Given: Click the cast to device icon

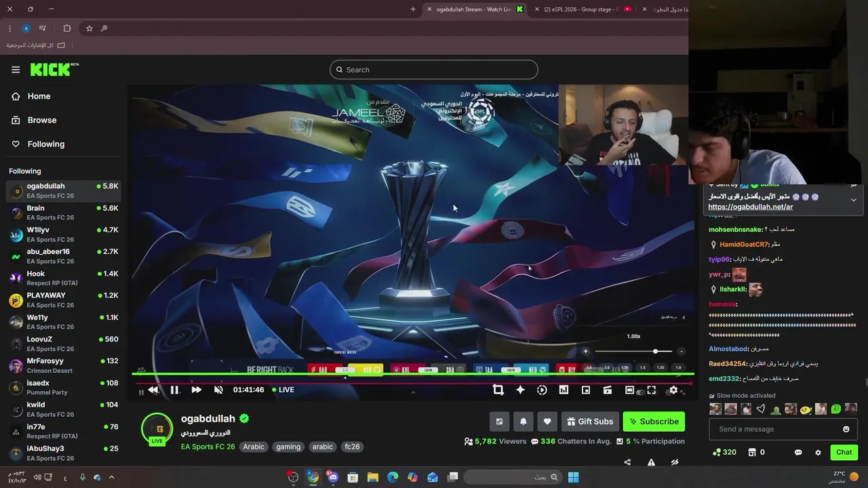Looking at the screenshot, I should (x=608, y=390).
